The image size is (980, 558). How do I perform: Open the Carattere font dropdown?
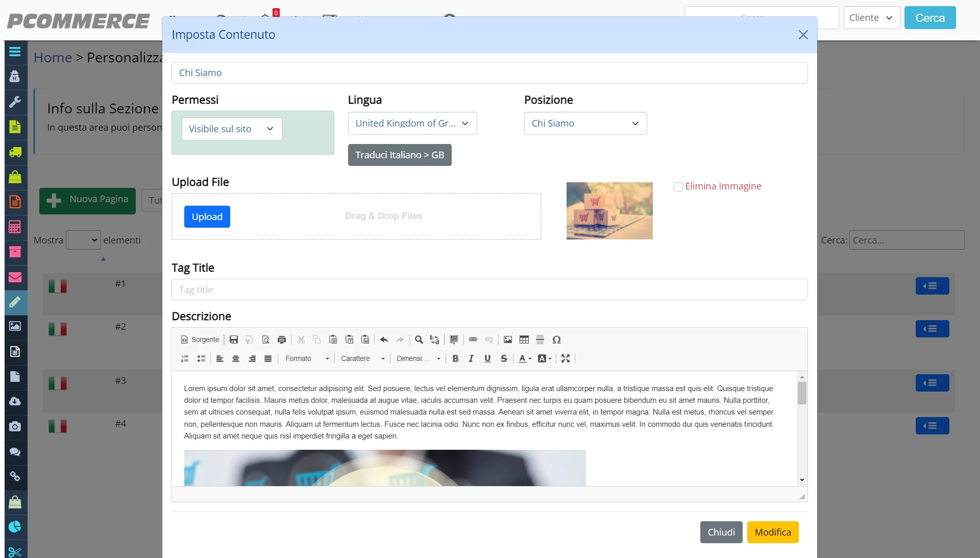[x=363, y=358]
